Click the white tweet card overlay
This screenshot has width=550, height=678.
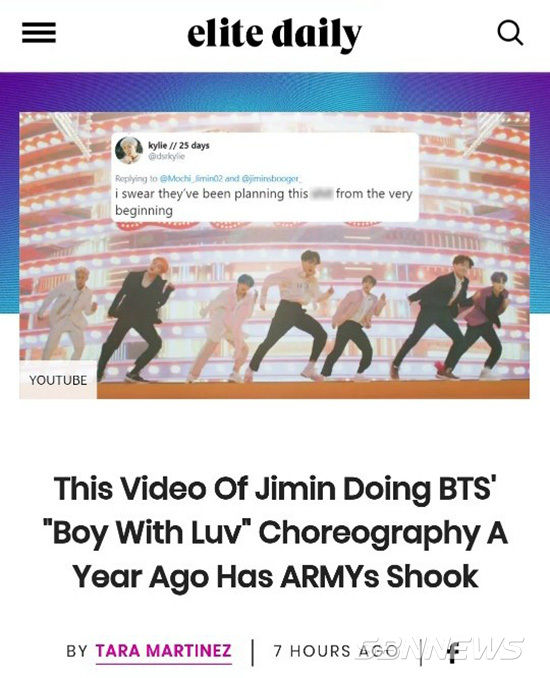coord(265,177)
